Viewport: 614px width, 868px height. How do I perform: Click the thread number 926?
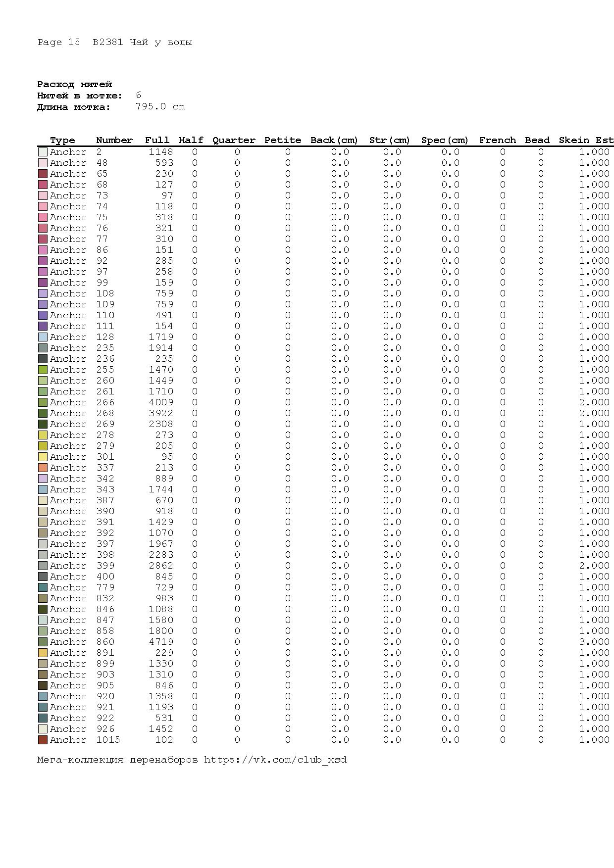click(x=105, y=729)
